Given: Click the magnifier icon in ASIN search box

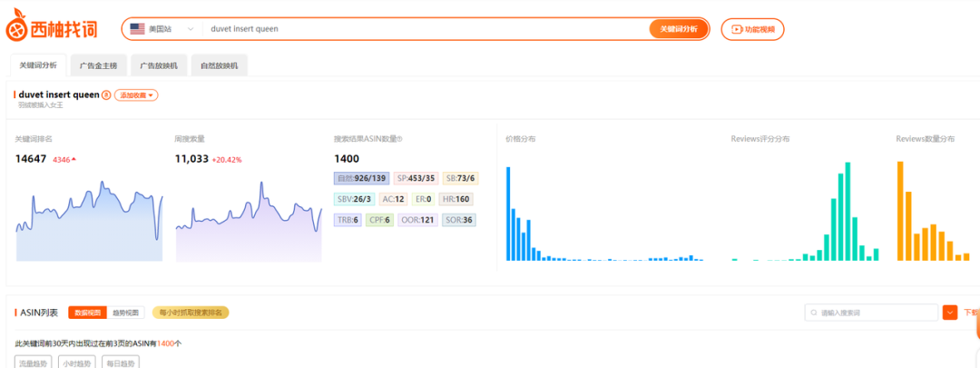Looking at the screenshot, I should pos(814,313).
